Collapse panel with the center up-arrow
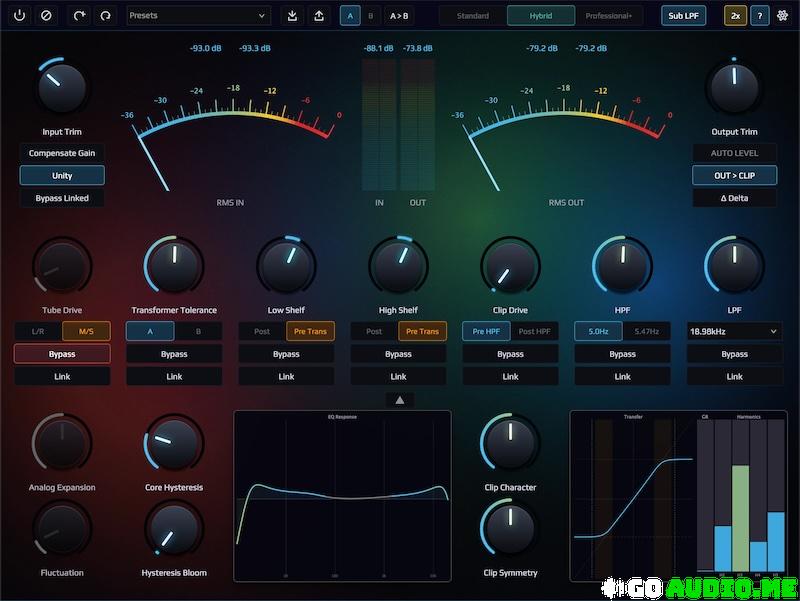 [399, 400]
